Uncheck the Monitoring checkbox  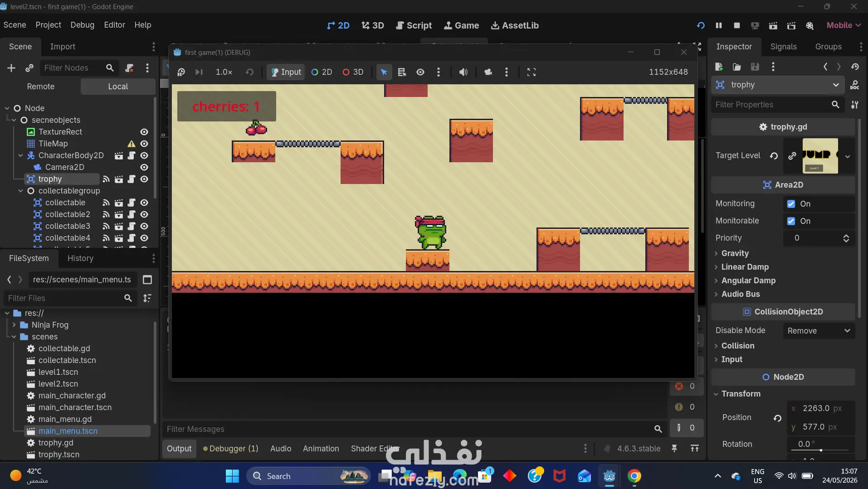[791, 204]
